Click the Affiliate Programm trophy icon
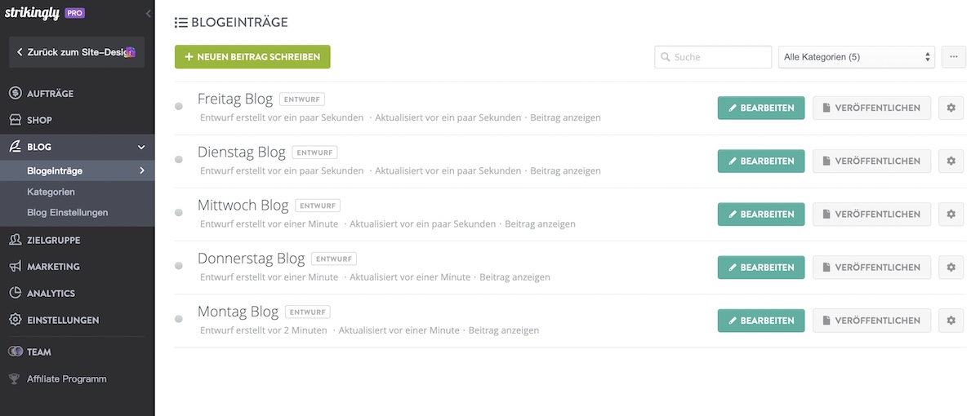Image resolution: width=980 pixels, height=416 pixels. 15,378
